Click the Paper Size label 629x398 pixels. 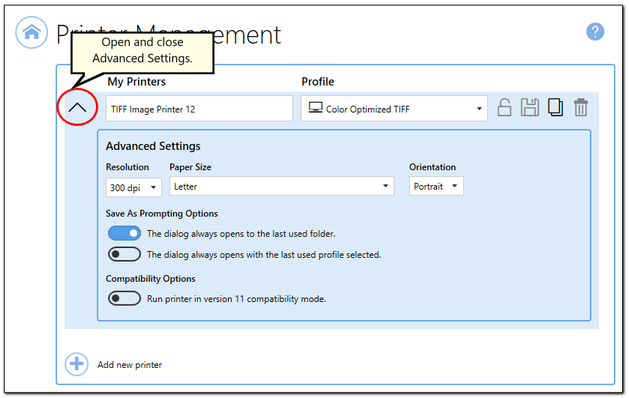pos(190,167)
